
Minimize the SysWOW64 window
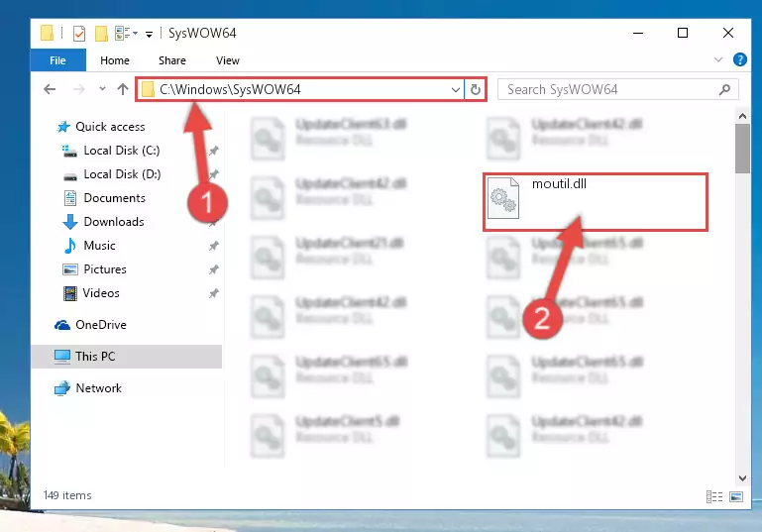pyautogui.click(x=638, y=33)
